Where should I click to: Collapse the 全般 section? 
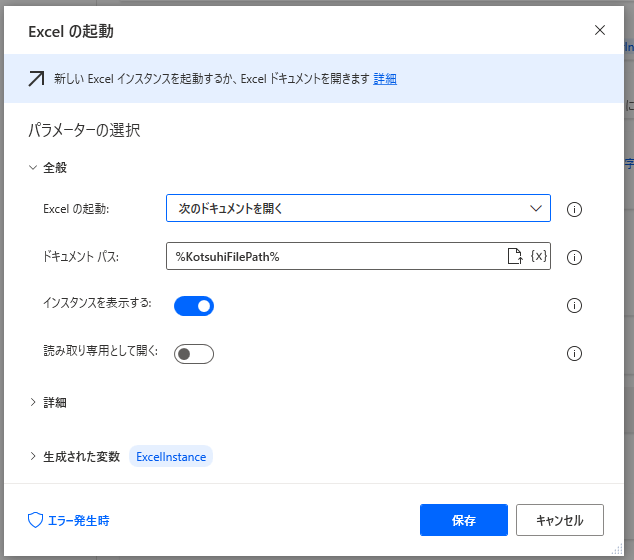click(x=34, y=168)
